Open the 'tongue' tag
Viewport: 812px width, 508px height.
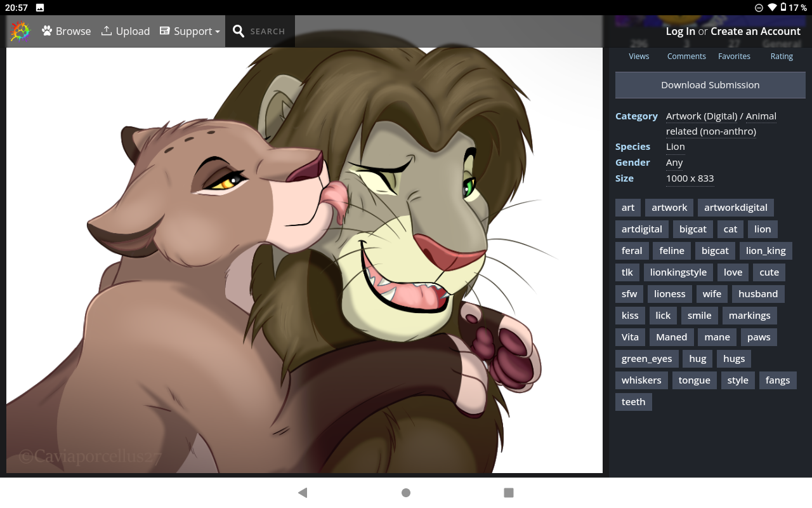(x=694, y=380)
